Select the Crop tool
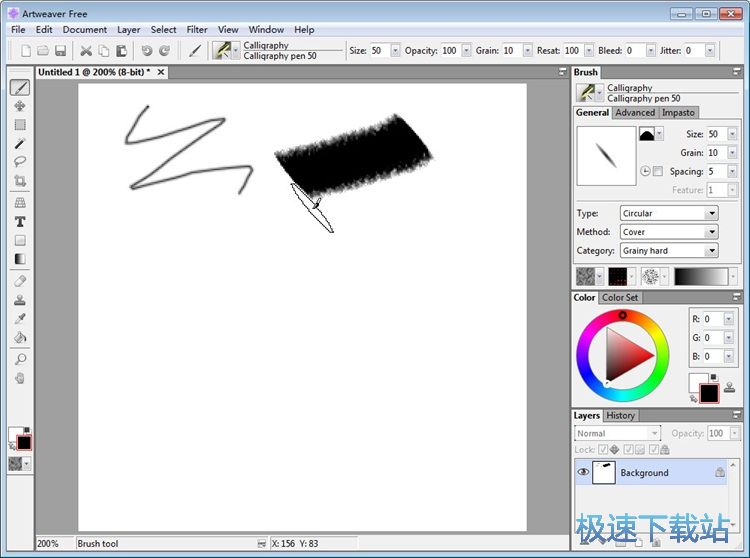The width and height of the screenshot is (750, 558). 20,182
